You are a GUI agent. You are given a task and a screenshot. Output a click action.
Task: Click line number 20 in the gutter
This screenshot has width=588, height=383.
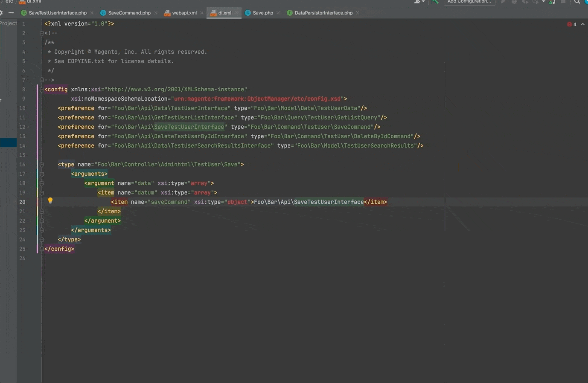[x=22, y=202]
